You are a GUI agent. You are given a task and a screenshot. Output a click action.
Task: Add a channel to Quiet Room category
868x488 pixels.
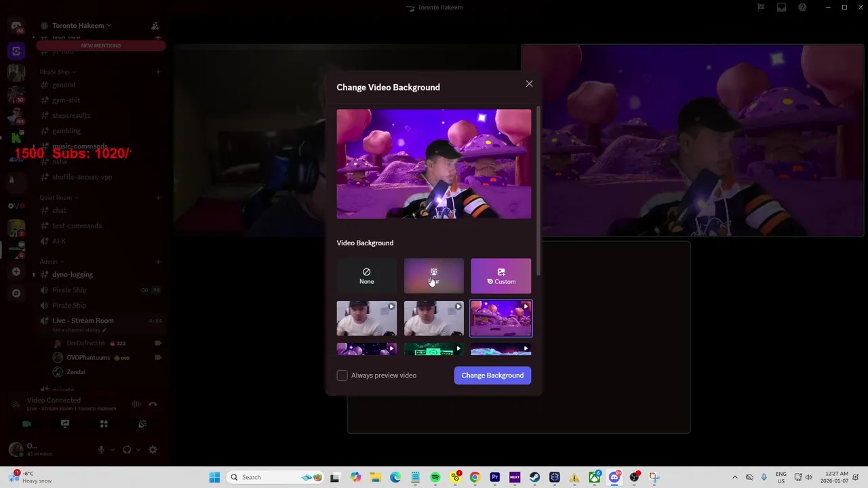click(x=158, y=197)
